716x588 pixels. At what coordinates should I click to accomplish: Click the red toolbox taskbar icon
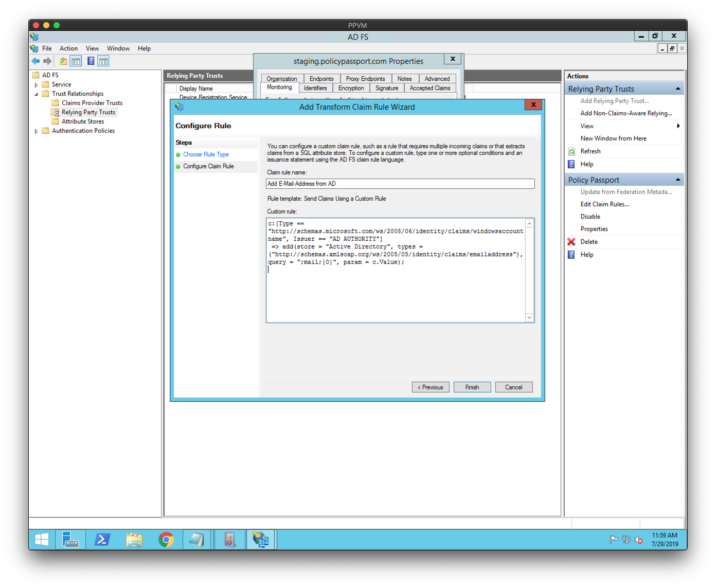pyautogui.click(x=229, y=540)
